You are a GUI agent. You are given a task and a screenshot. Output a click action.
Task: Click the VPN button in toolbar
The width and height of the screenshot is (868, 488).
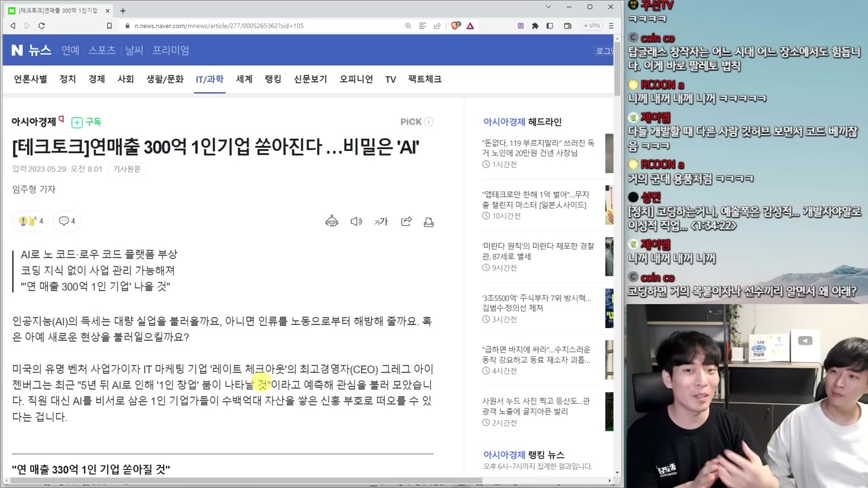pos(592,26)
